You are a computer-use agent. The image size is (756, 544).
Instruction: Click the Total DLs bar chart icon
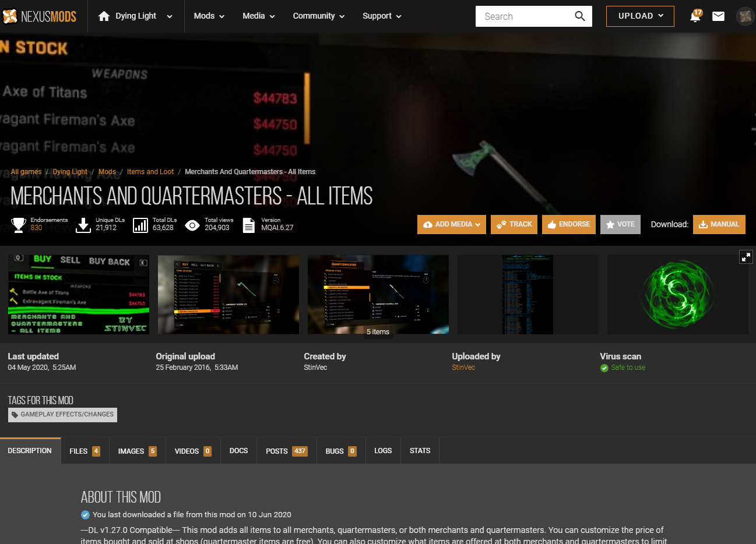140,225
